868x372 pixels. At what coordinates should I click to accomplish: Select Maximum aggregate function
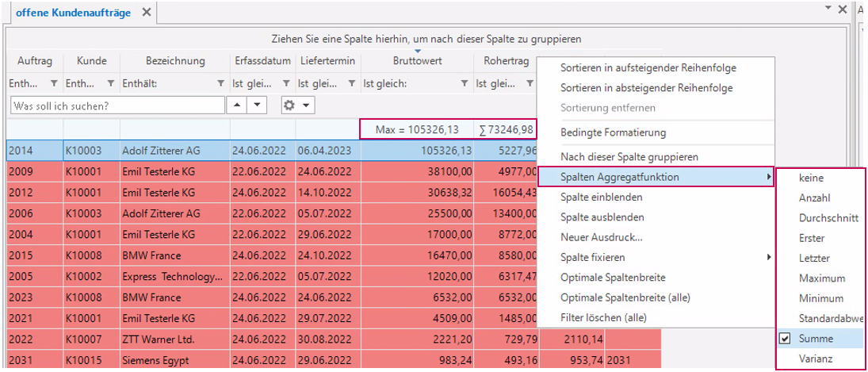tap(821, 278)
